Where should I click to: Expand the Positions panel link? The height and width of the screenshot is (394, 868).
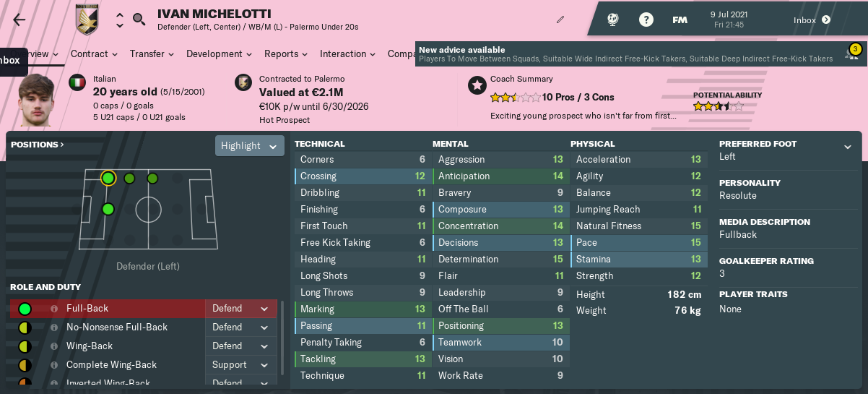click(38, 145)
